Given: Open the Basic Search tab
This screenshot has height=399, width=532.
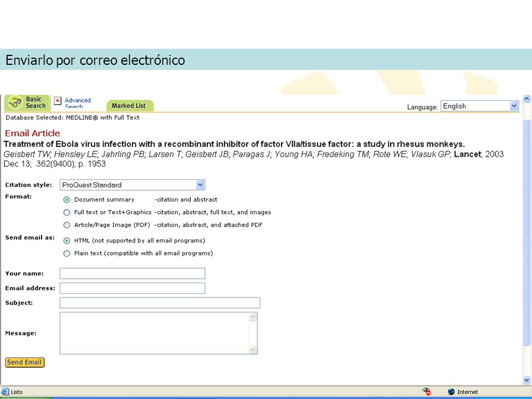Looking at the screenshot, I should pos(27,103).
